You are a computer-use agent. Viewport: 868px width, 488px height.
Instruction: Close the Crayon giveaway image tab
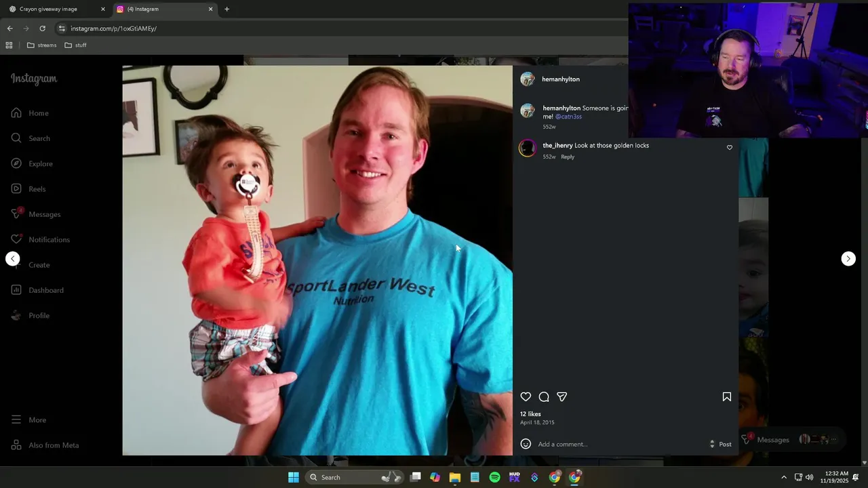(x=103, y=9)
